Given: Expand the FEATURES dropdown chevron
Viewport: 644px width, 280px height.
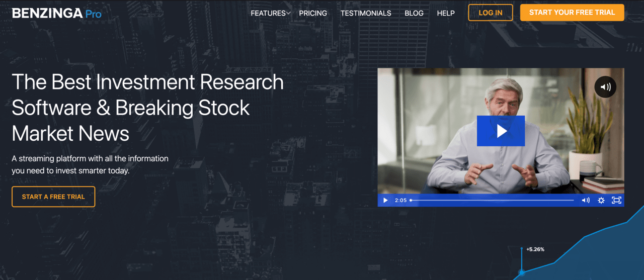Looking at the screenshot, I should 288,13.
